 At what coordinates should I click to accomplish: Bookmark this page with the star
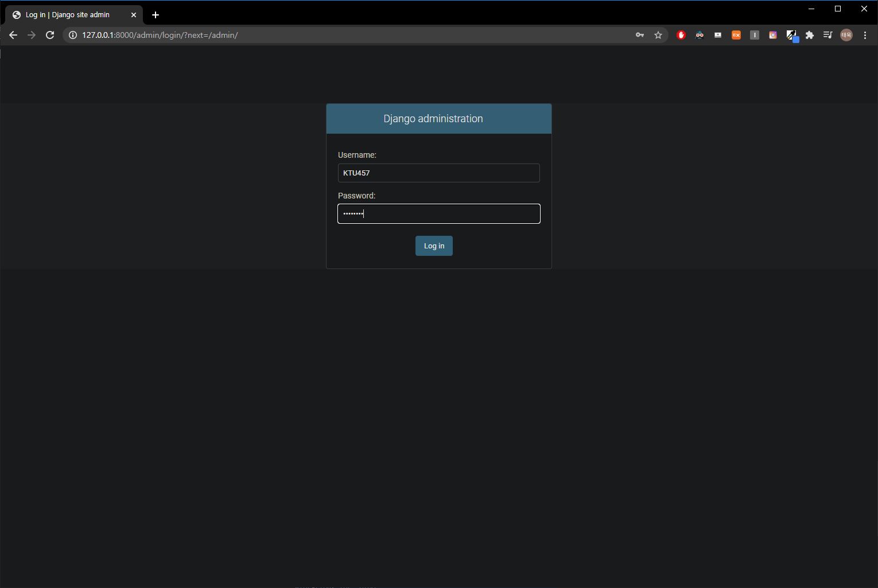tap(658, 35)
